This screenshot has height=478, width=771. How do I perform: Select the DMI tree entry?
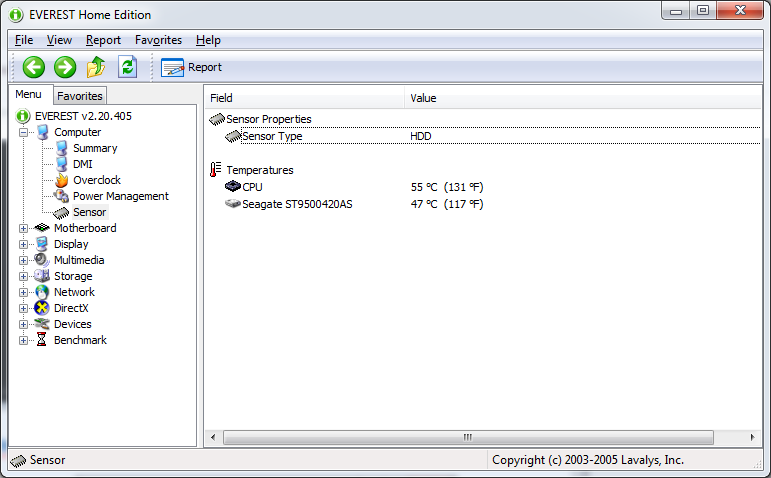coord(83,164)
